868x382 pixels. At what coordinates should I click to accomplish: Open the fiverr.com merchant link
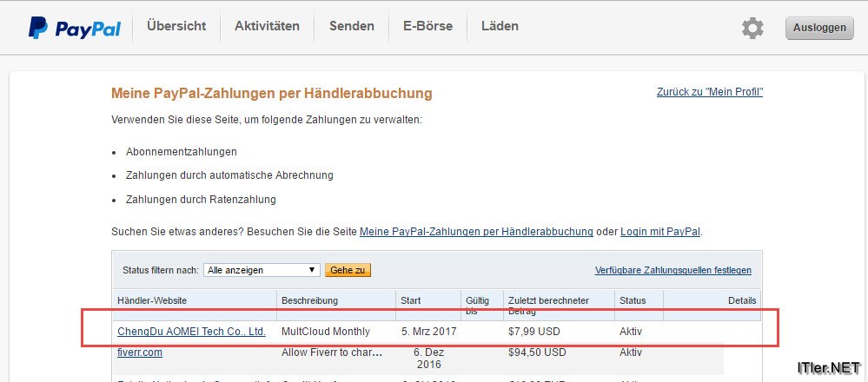tap(140, 352)
